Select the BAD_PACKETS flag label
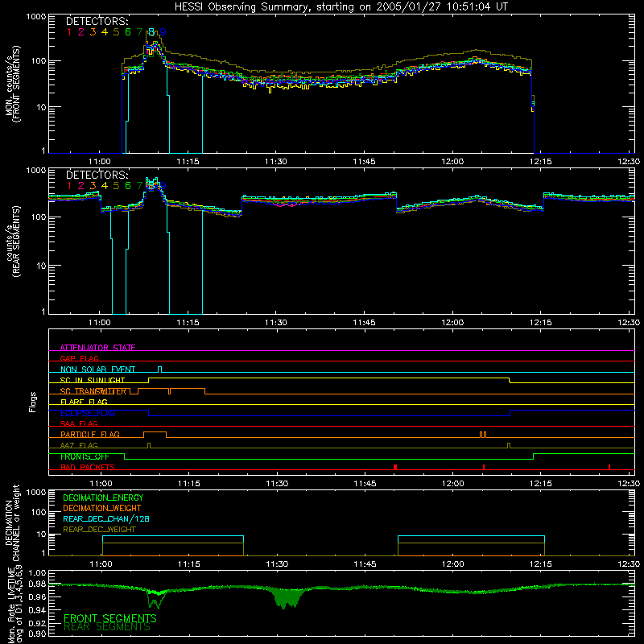644x644 pixels. click(x=88, y=467)
